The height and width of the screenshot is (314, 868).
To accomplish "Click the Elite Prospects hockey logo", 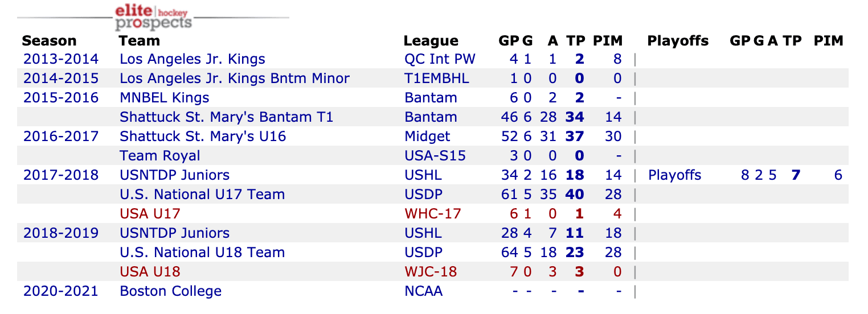I will [x=153, y=17].
